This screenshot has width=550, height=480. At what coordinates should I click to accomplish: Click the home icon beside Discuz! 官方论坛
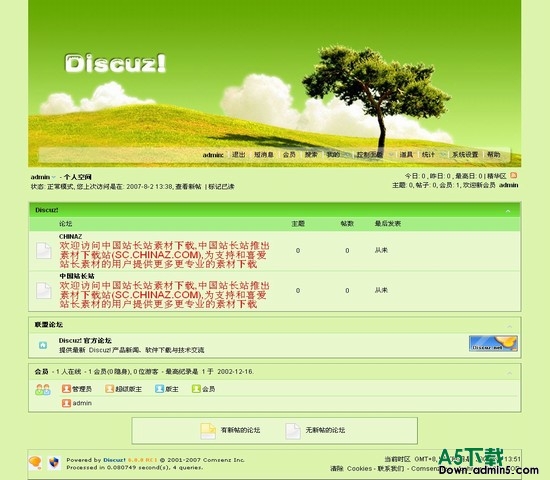click(43, 345)
